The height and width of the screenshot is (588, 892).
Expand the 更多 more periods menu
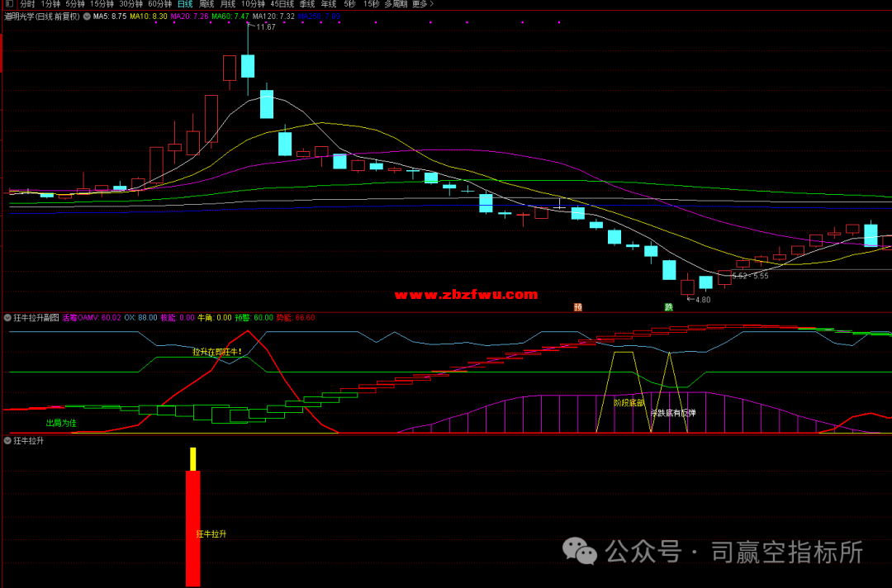click(423, 4)
